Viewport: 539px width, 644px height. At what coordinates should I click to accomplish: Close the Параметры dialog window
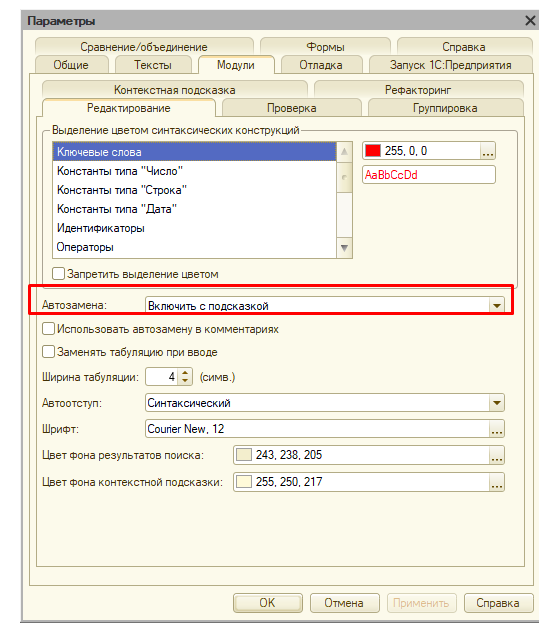coord(531,21)
